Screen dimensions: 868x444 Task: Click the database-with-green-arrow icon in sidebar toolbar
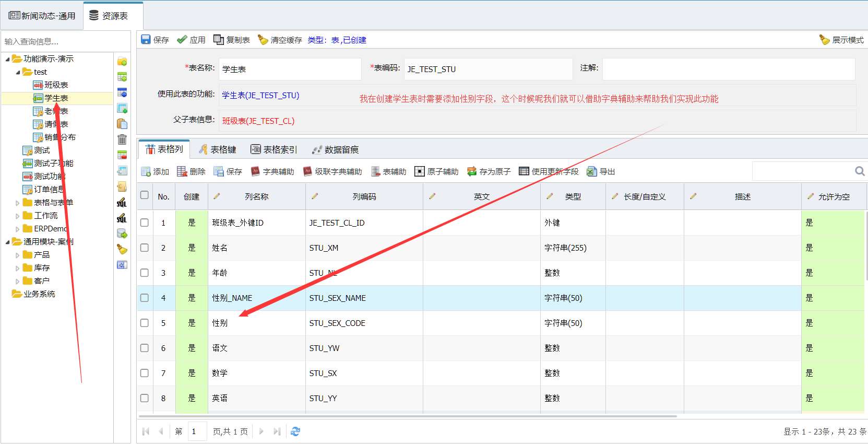coord(122,233)
